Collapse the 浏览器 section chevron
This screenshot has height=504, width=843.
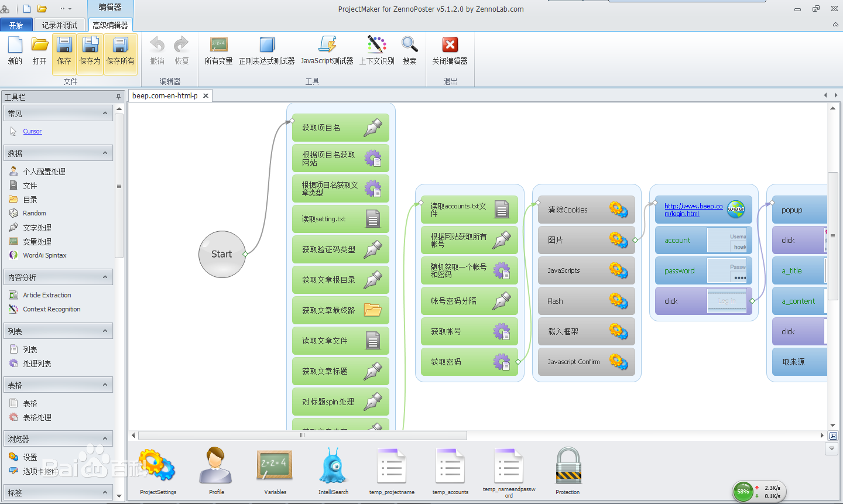(x=105, y=438)
